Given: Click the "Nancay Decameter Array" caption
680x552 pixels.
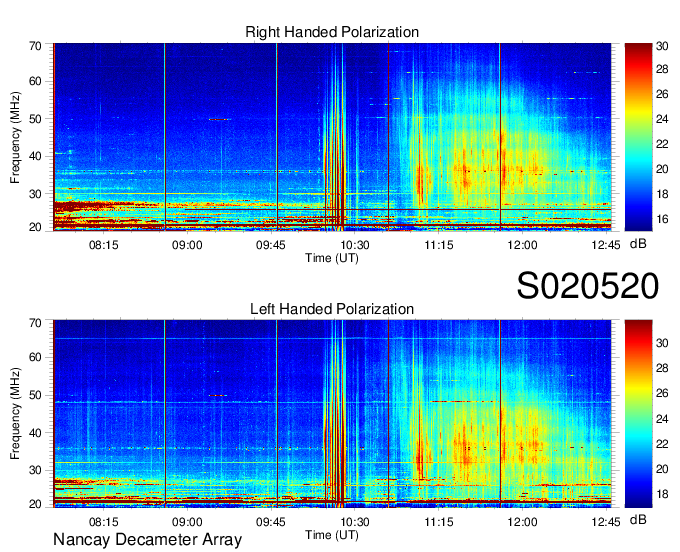Looking at the screenshot, I should click(147, 540).
